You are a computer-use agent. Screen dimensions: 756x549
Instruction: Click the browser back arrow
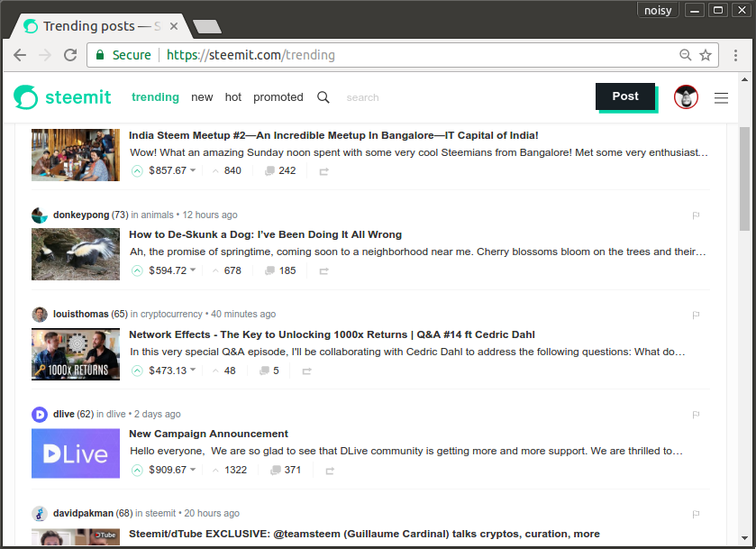click(20, 55)
